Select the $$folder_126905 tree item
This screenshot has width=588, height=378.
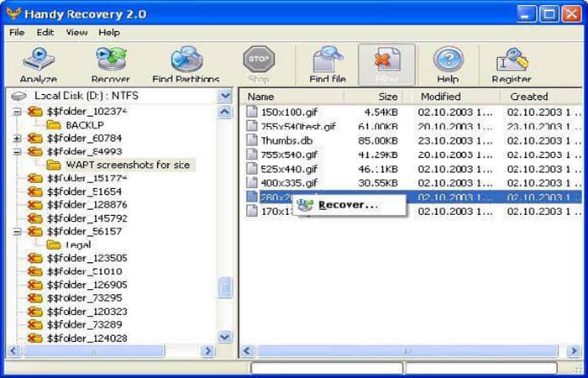point(87,285)
